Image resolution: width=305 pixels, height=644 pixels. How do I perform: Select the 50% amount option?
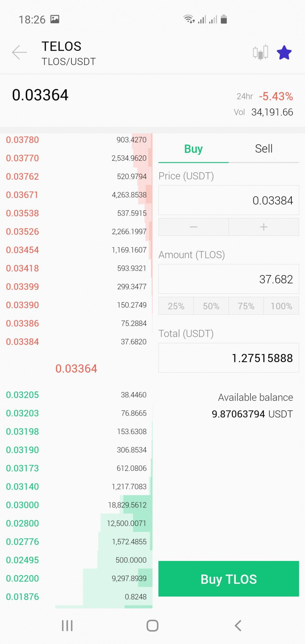click(211, 306)
